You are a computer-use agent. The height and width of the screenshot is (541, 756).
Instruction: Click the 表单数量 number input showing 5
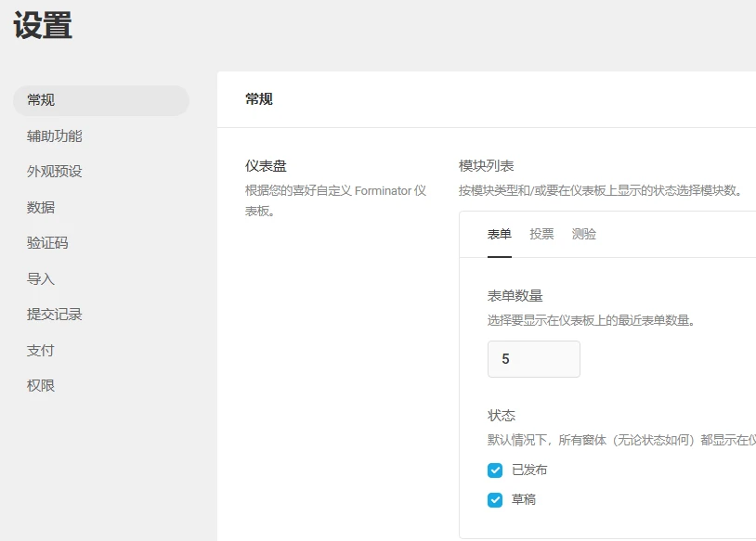tap(533, 359)
